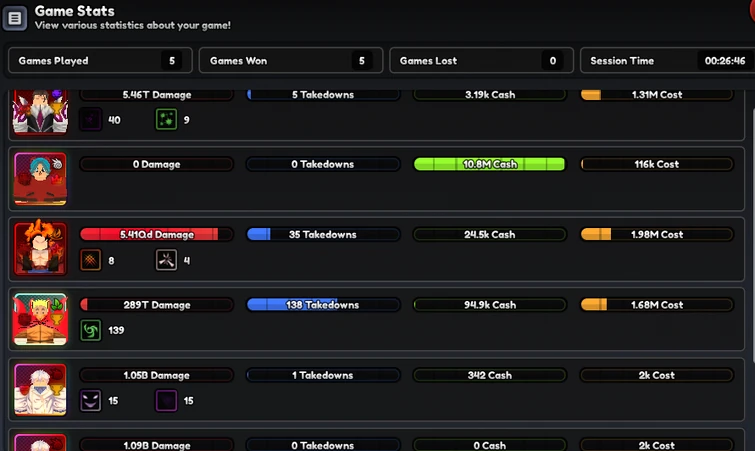The width and height of the screenshot is (755, 451).
Task: Click the Games Won value 5
Action: tap(362, 61)
